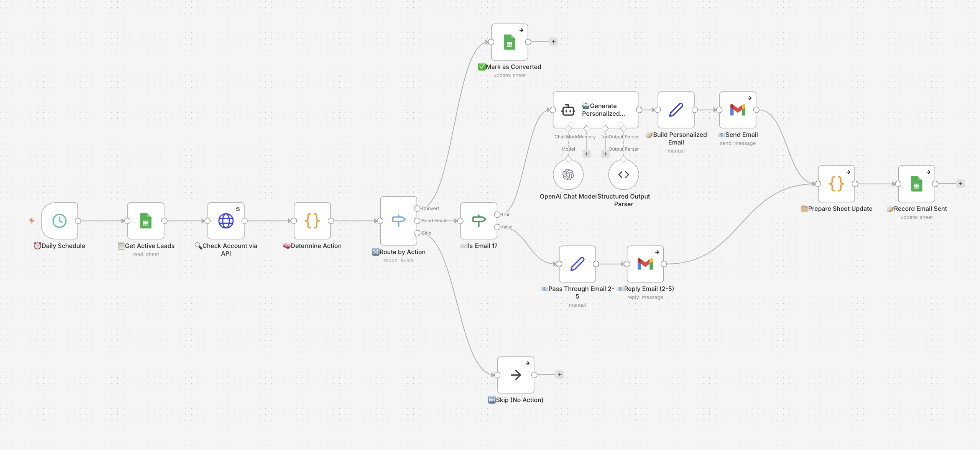This screenshot has width=980, height=450.
Task: Click the Is Email 1? filter node
Action: click(x=478, y=221)
